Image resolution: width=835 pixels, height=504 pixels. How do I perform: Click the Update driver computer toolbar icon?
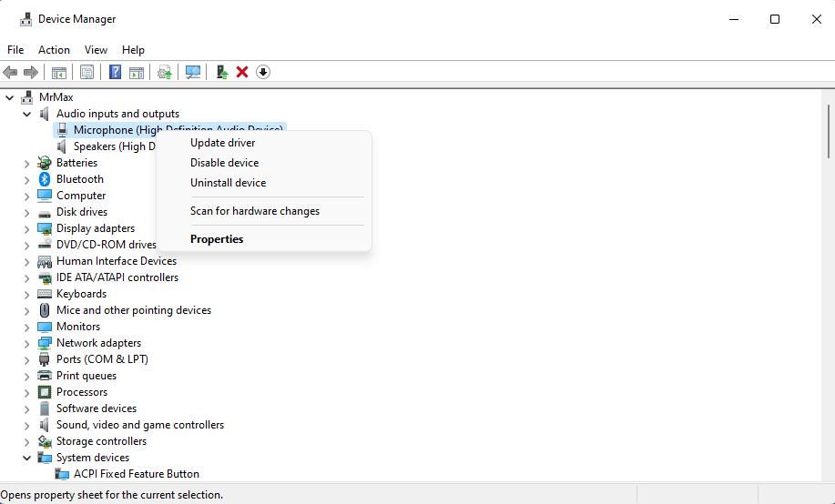tap(221, 72)
